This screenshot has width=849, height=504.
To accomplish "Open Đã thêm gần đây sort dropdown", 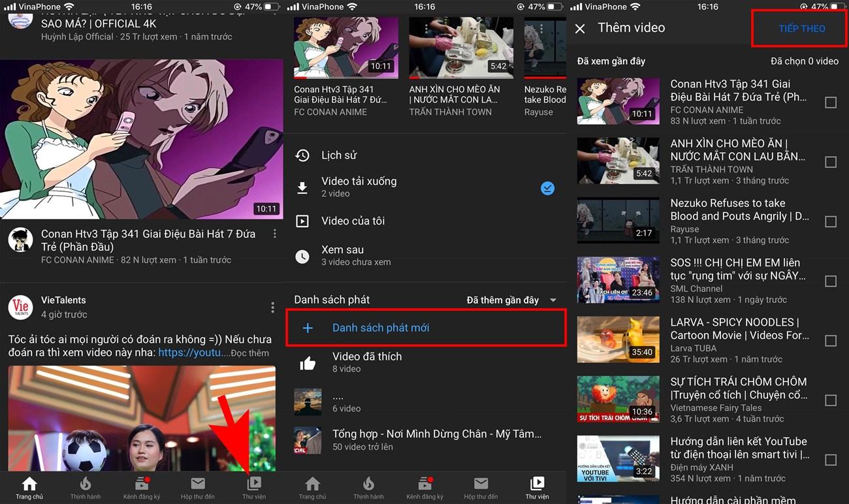I will point(512,300).
